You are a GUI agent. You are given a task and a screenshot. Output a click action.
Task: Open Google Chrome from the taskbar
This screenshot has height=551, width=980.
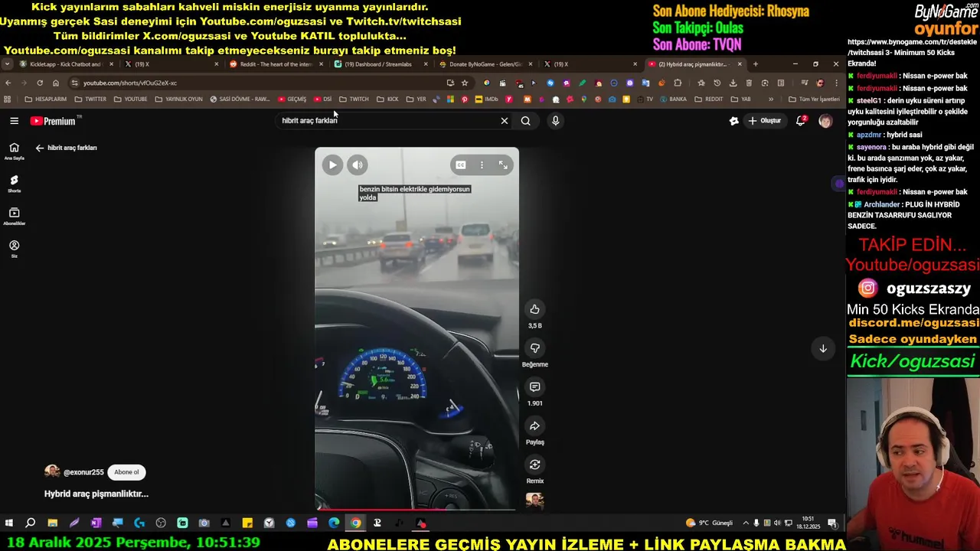coord(356,523)
